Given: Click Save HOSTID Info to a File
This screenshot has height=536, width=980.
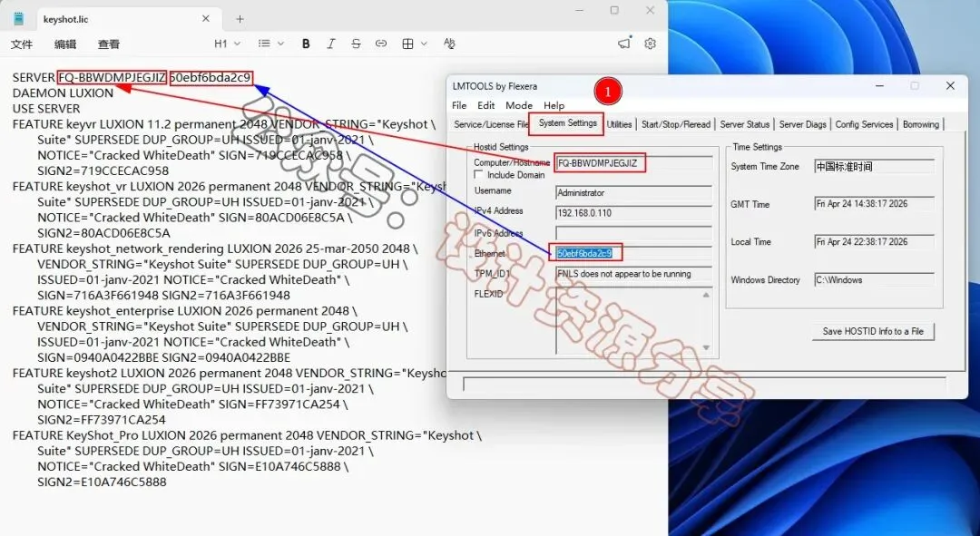Looking at the screenshot, I should tap(873, 331).
